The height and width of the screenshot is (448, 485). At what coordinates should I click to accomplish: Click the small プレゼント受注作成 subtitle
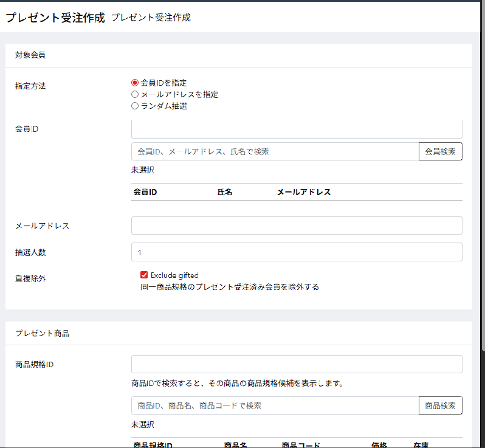[x=151, y=18]
